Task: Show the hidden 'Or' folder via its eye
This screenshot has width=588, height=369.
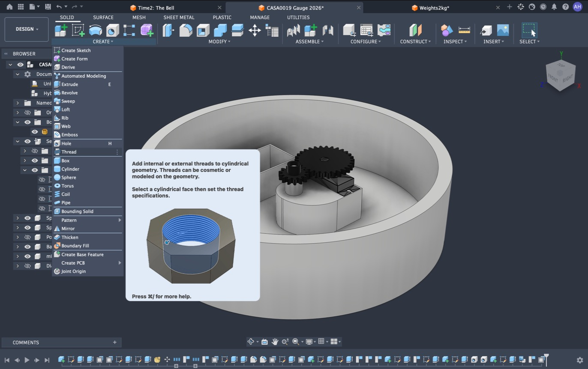Action: pos(27,113)
